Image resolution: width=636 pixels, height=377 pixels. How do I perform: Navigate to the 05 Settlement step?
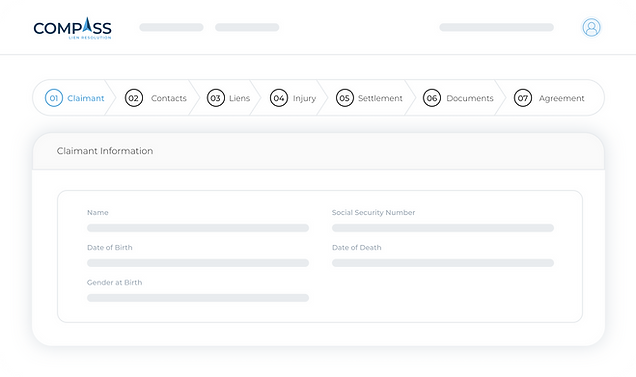[x=369, y=98]
